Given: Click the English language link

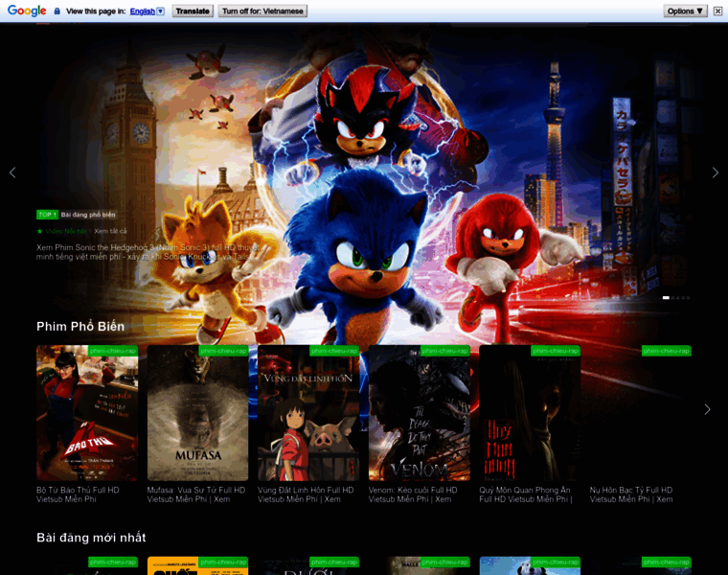Looking at the screenshot, I should (x=142, y=11).
